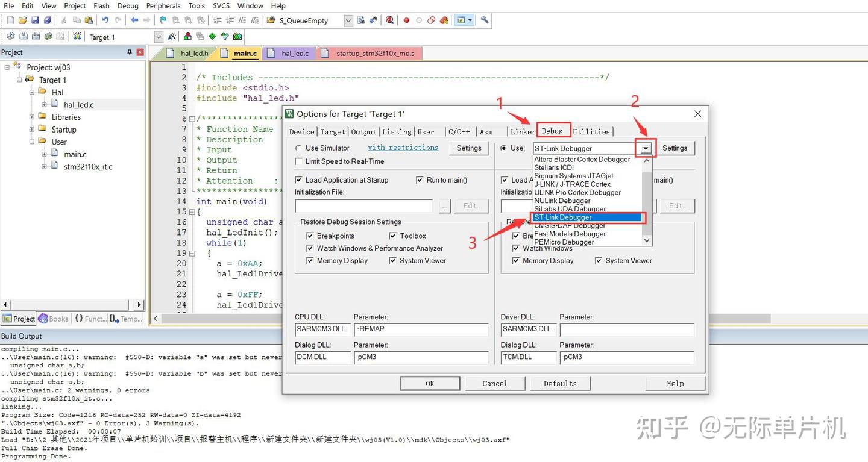The image size is (868, 462).
Task: Download code to flash memory
Action: [x=77, y=36]
